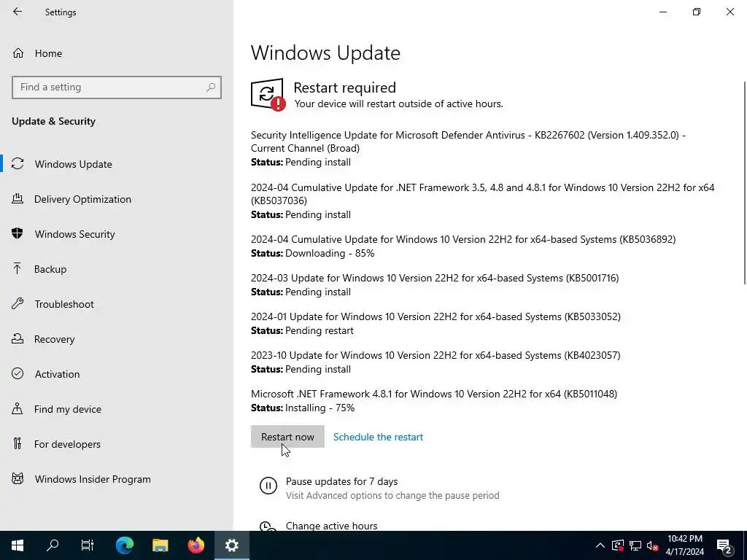This screenshot has height=560, width=747.
Task: Launch Microsoft Edge from the taskbar
Action: click(x=125, y=545)
